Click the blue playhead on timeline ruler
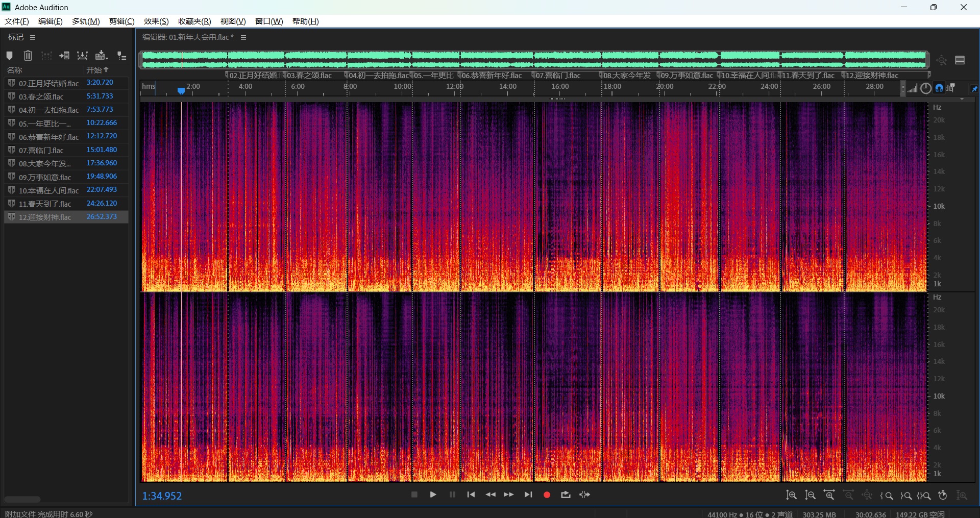 pyautogui.click(x=181, y=91)
